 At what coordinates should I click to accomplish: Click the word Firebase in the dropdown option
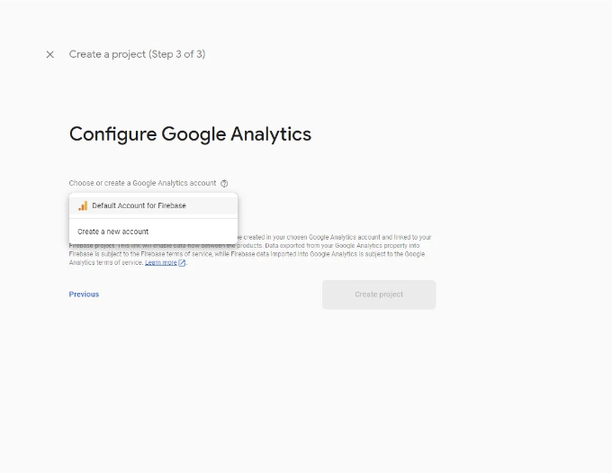pos(172,206)
